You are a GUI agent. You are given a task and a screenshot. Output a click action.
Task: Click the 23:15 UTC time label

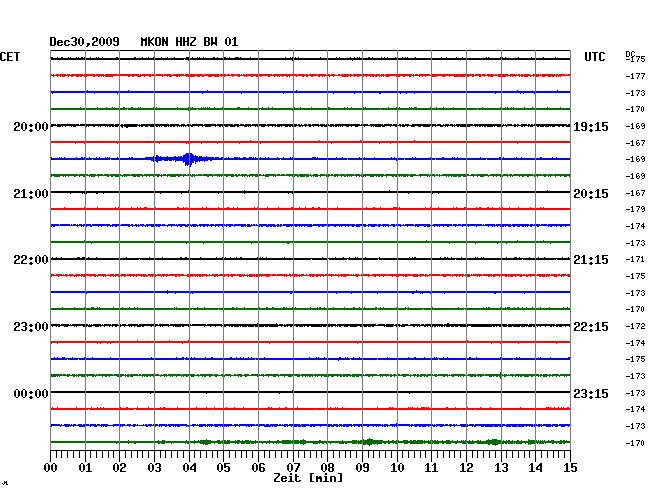click(591, 393)
